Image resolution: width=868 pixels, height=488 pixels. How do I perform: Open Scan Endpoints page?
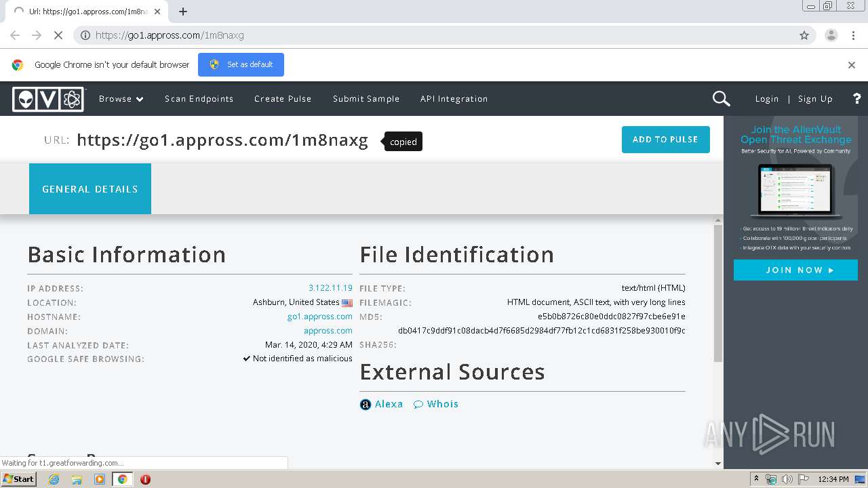(x=199, y=99)
